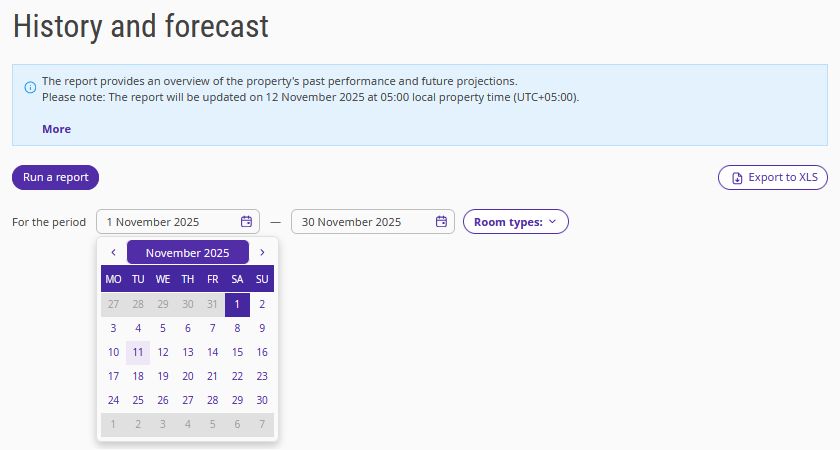Go to next month arrow
The width and height of the screenshot is (840, 450).
point(262,252)
